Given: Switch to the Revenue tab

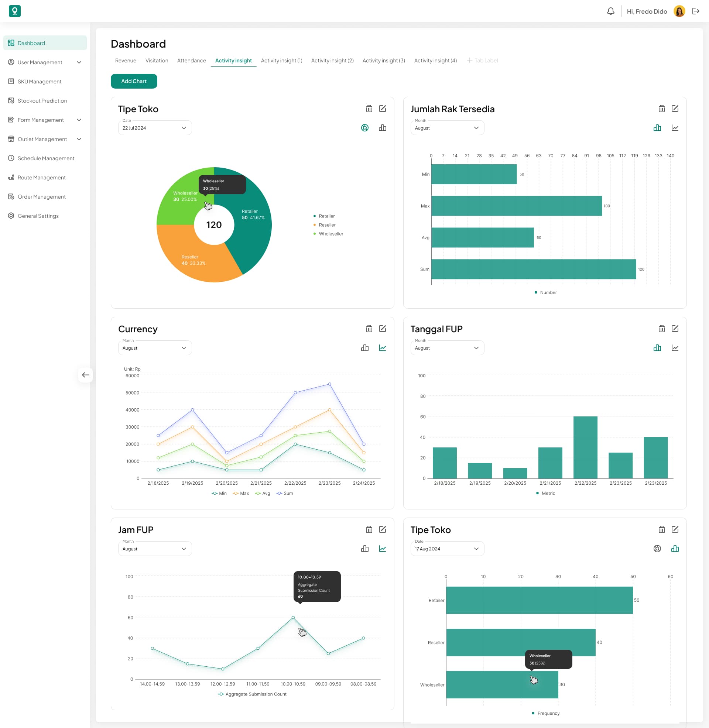Looking at the screenshot, I should click(x=126, y=61).
